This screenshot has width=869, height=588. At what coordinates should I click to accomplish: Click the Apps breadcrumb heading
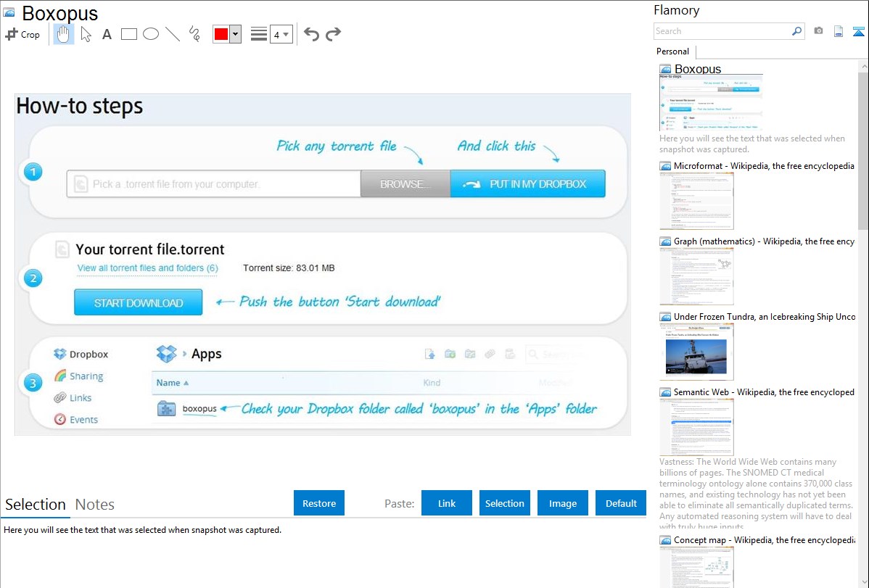click(207, 354)
